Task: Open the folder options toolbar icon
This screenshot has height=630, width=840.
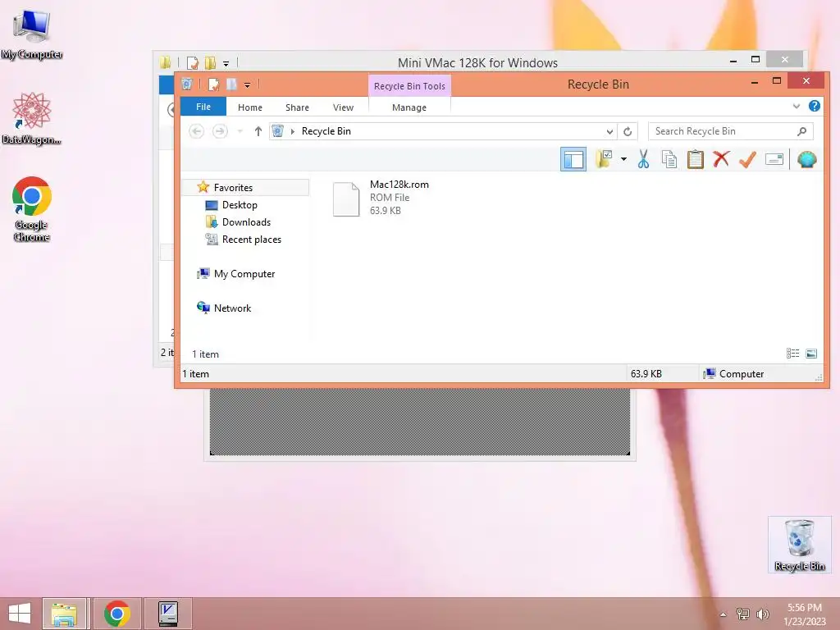Action: (x=605, y=159)
